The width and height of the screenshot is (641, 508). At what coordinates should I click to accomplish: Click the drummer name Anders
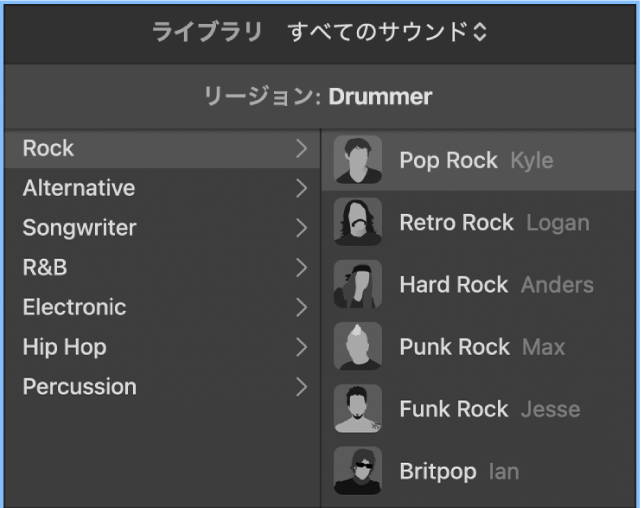[557, 285]
